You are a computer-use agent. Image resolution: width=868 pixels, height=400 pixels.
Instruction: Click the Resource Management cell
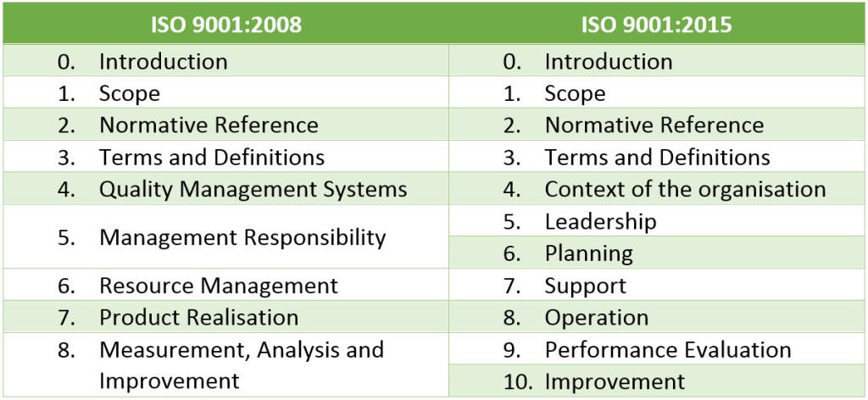tap(225, 285)
